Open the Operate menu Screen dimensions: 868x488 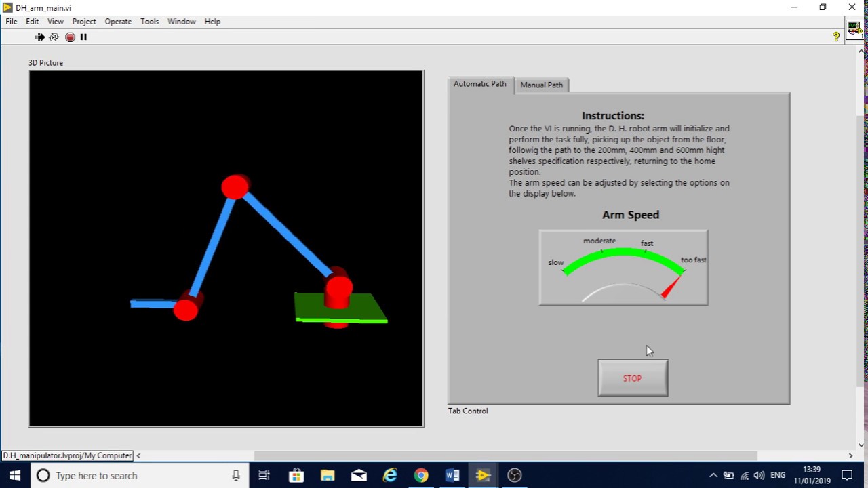(x=118, y=22)
